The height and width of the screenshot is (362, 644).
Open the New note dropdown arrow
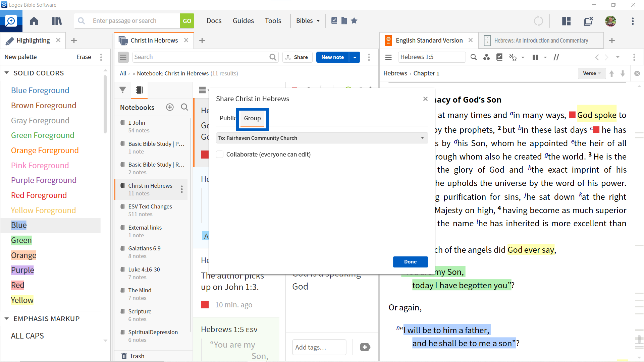pyautogui.click(x=355, y=57)
